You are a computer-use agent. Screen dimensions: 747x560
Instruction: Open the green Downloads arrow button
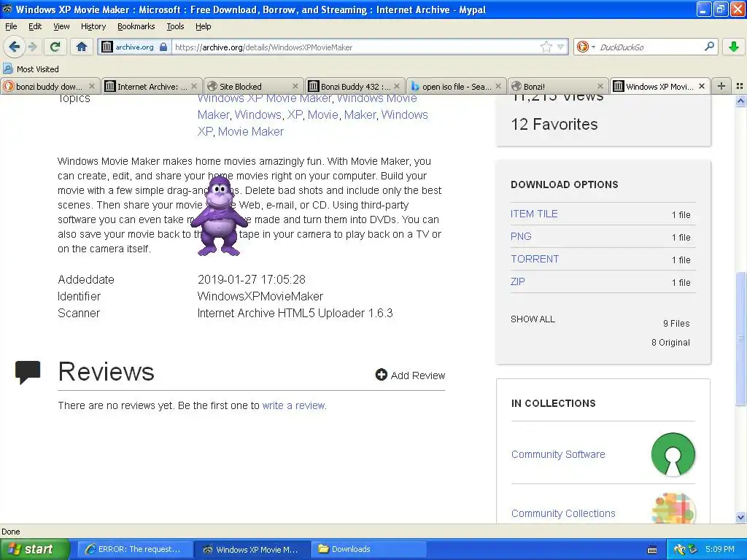(x=734, y=47)
